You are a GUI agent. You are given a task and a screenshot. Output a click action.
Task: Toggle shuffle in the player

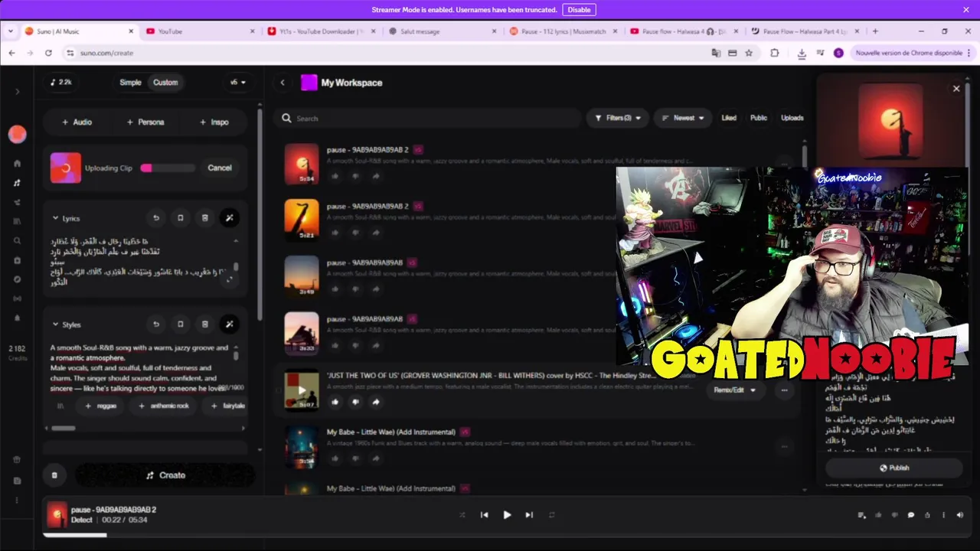[462, 515]
